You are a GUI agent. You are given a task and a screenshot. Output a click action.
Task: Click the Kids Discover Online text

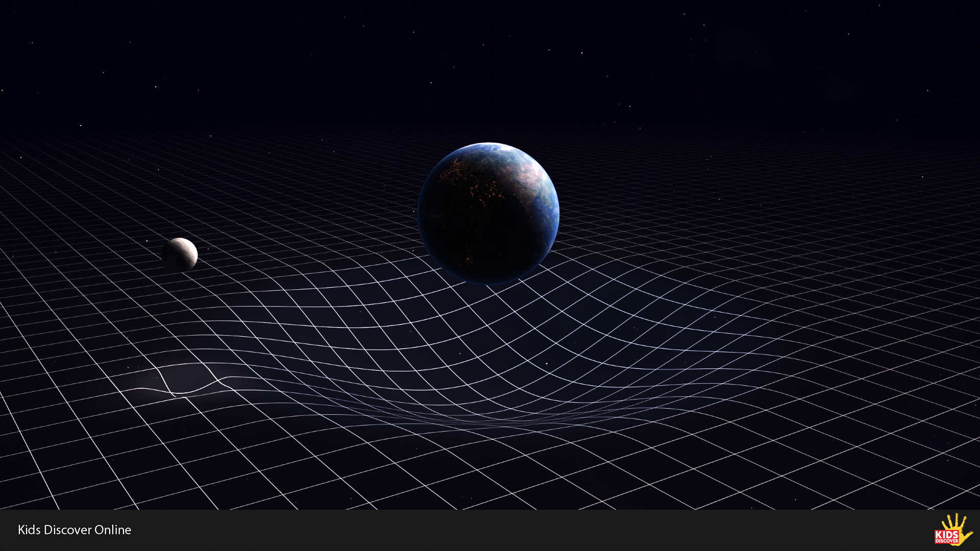tap(75, 530)
